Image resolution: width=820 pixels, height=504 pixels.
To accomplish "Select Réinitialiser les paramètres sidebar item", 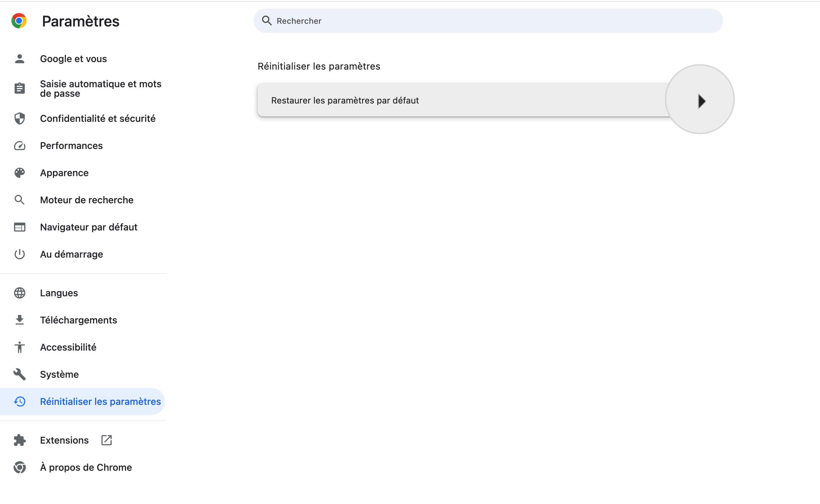I will [x=82, y=402].
